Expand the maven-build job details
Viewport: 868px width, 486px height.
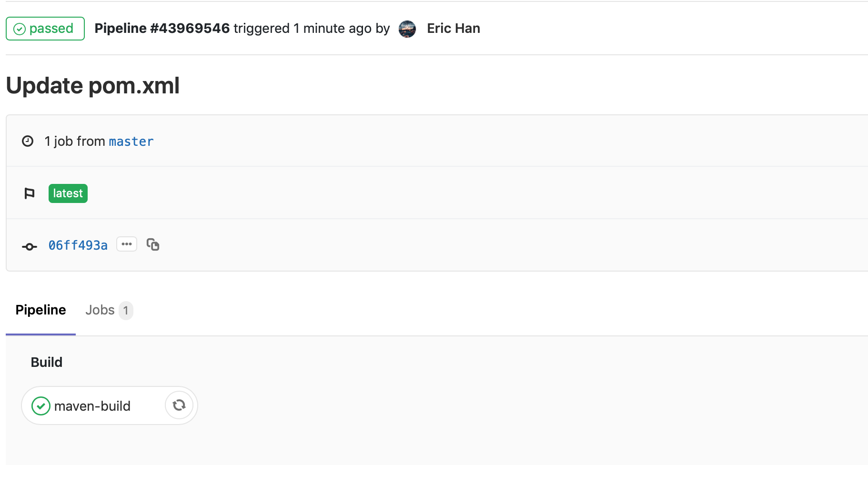coord(92,405)
